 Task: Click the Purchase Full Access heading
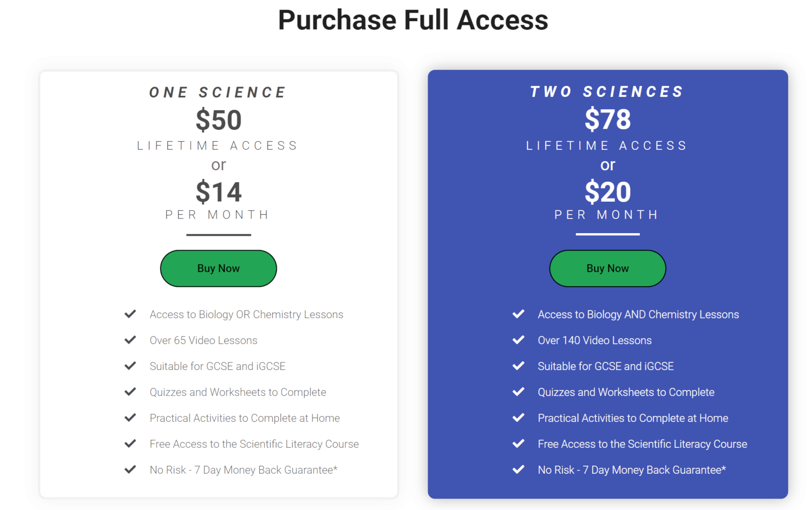point(413,21)
